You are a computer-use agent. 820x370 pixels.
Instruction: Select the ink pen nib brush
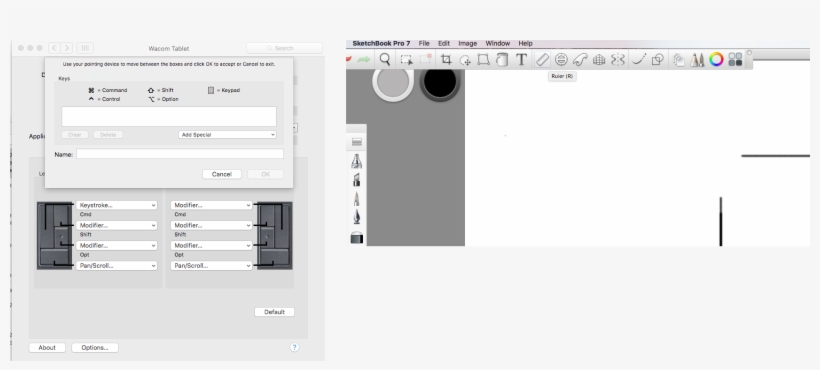click(x=357, y=217)
